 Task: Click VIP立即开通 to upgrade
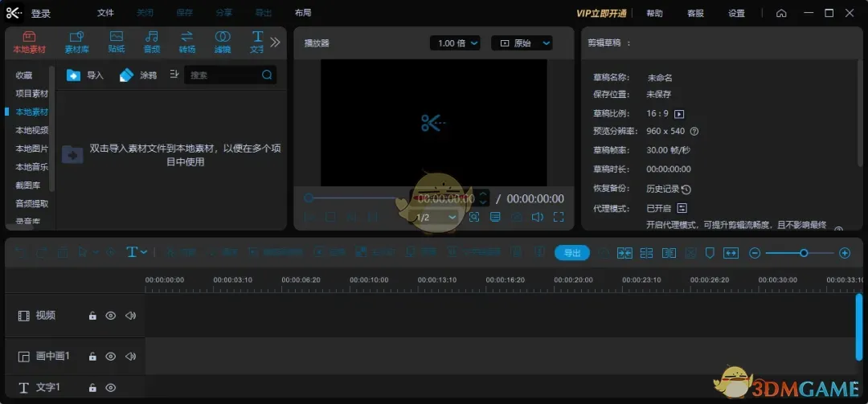601,14
